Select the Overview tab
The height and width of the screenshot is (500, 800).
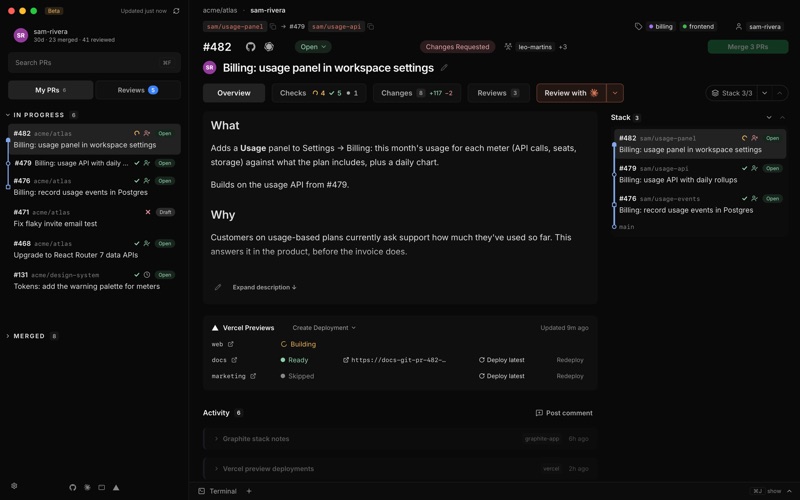click(x=234, y=93)
